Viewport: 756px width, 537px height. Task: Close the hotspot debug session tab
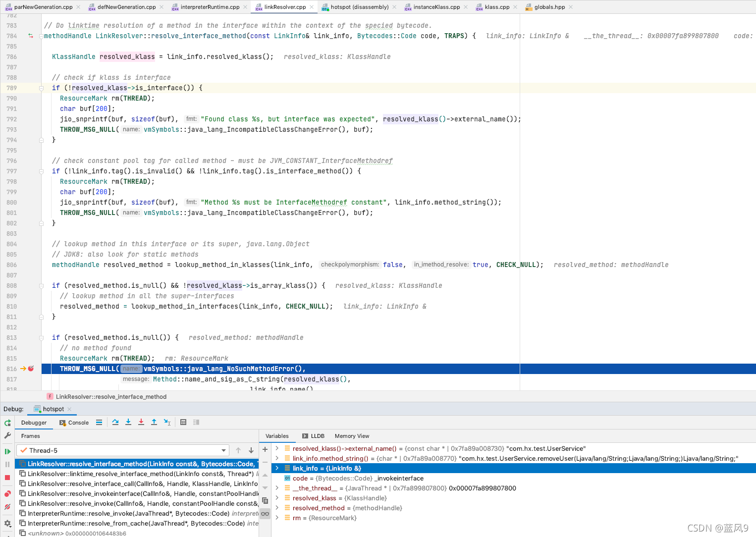69,409
